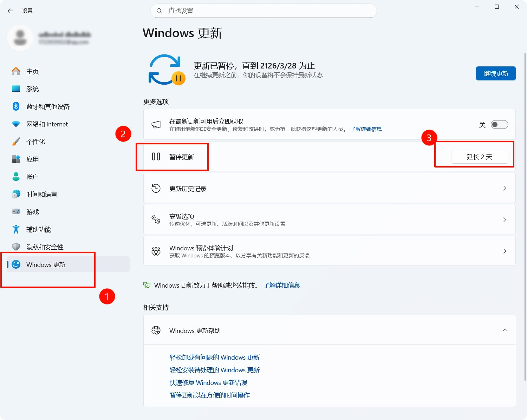527x420 pixels.
Task: Click the Windows 预览体验计划 icon
Action: (x=156, y=251)
